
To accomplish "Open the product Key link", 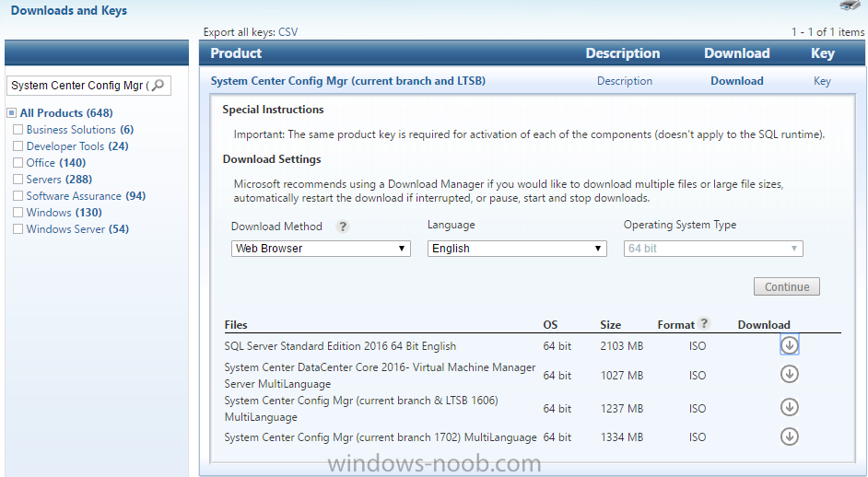I will [x=822, y=81].
